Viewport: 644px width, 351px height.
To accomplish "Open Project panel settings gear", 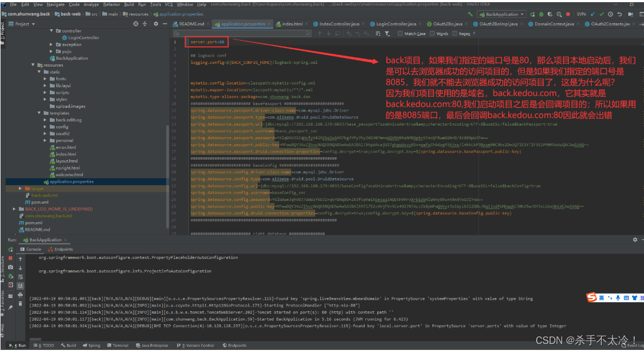I will [x=156, y=24].
